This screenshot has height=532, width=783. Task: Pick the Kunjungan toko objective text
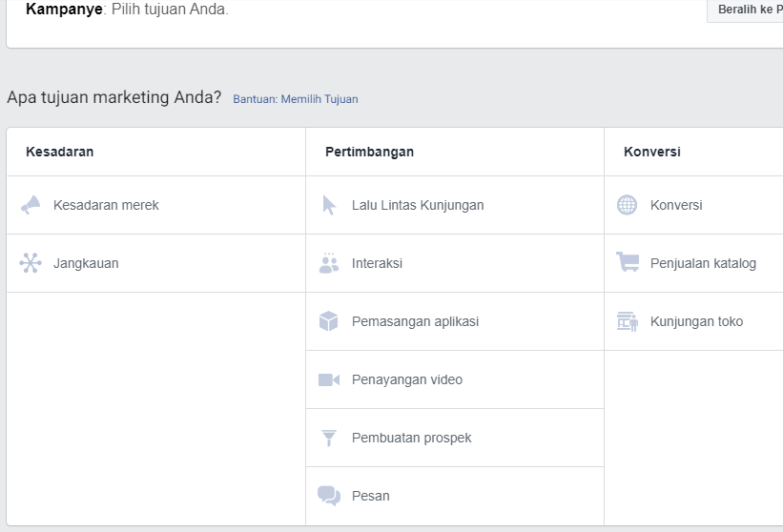pos(696,321)
